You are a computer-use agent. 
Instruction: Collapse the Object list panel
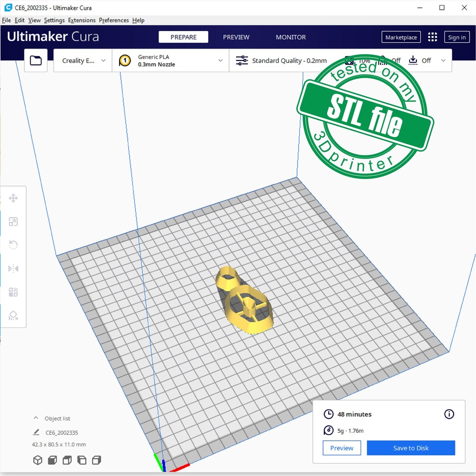click(36, 418)
